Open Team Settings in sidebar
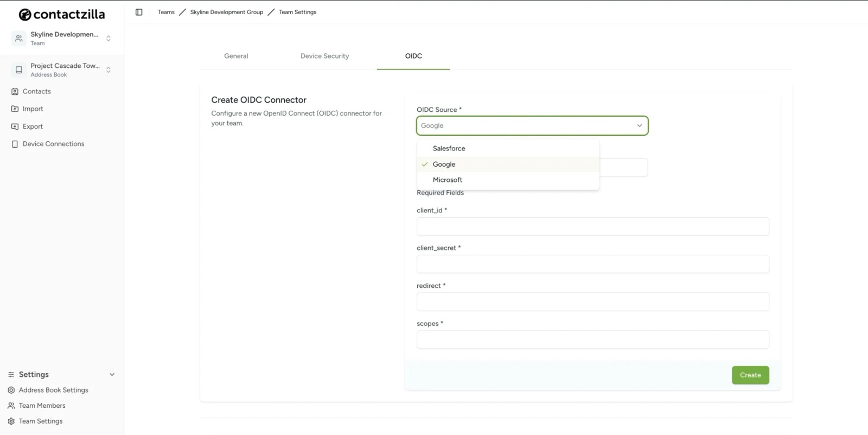This screenshot has width=868, height=435. pos(41,421)
